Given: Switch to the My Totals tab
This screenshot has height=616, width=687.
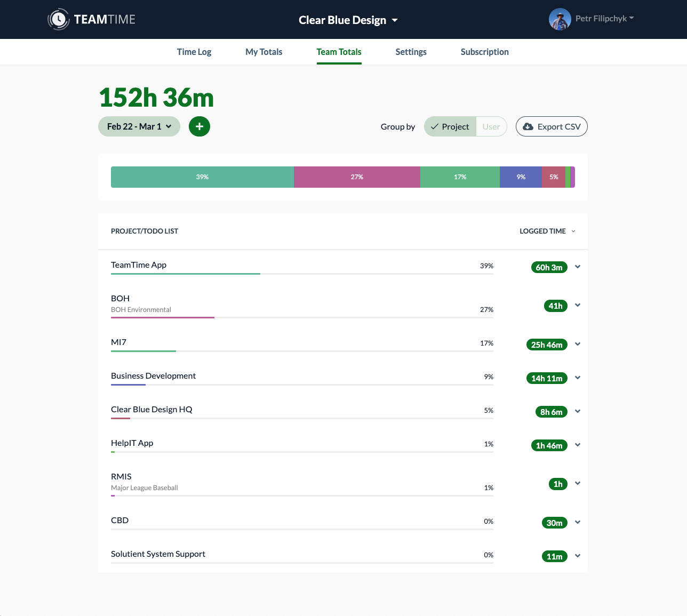Looking at the screenshot, I should coord(264,52).
